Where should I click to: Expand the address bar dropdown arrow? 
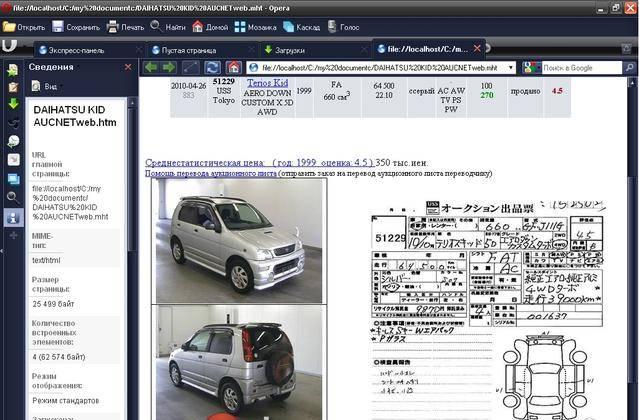point(511,68)
